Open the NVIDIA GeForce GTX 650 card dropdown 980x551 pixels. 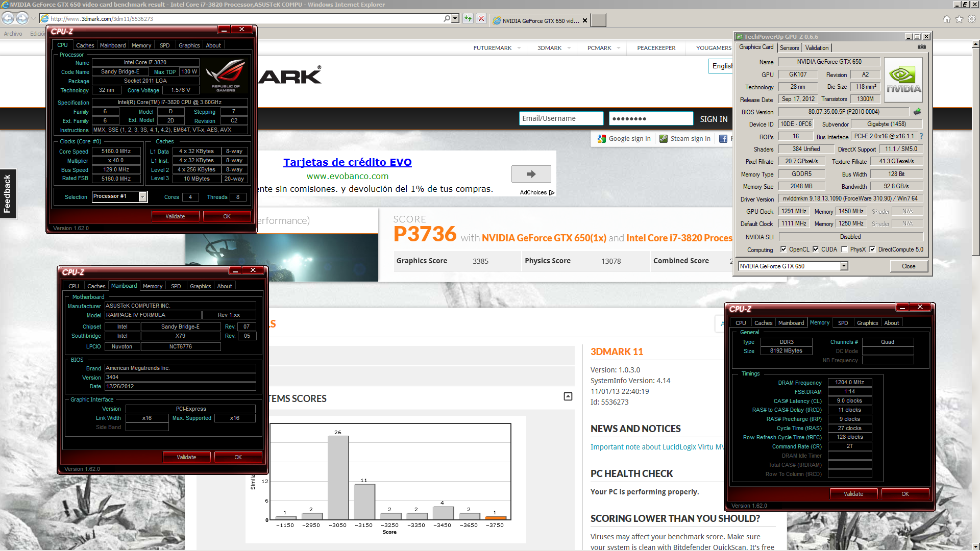point(844,266)
